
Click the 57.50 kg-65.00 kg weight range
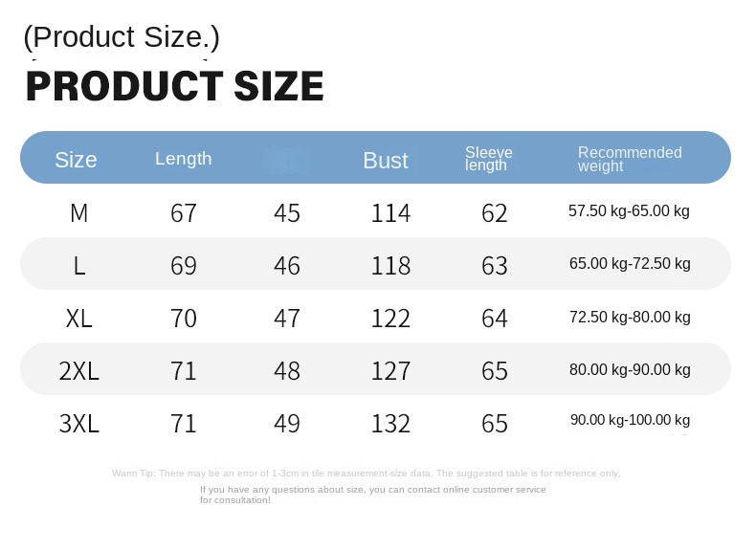(x=629, y=211)
